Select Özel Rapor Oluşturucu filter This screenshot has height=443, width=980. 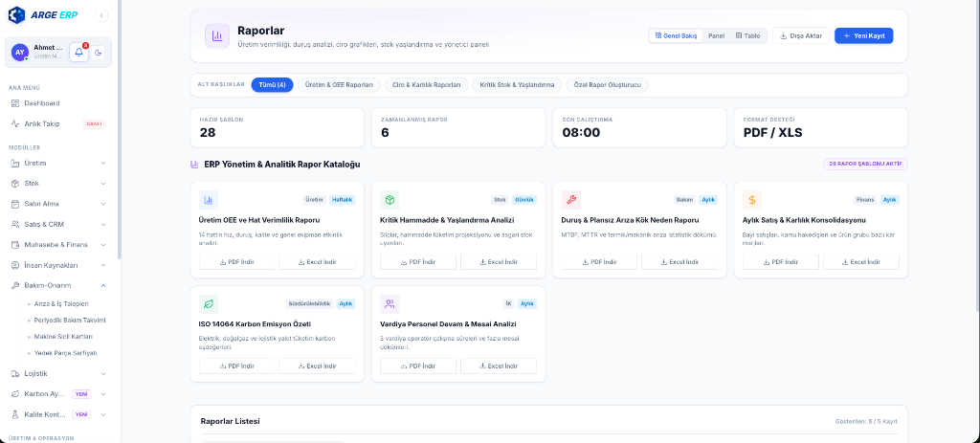tap(608, 85)
